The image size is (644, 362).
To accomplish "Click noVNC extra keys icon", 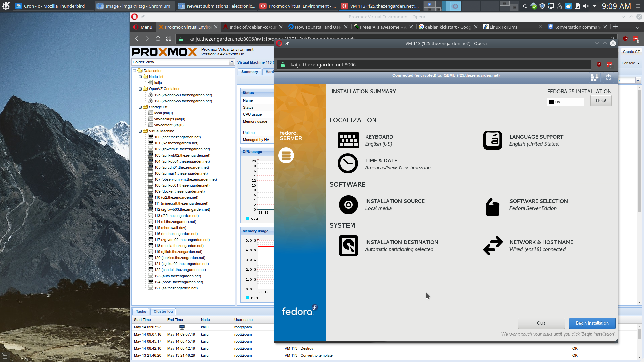I will 594,78.
